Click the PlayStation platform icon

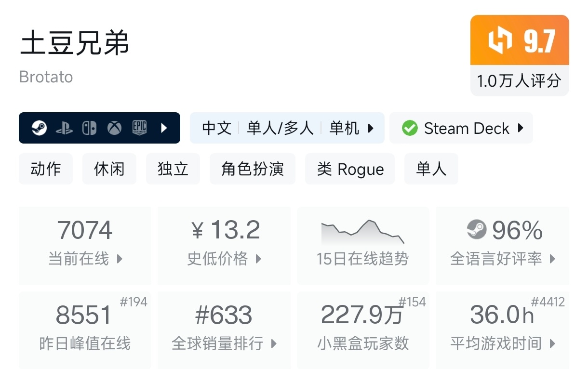point(64,128)
